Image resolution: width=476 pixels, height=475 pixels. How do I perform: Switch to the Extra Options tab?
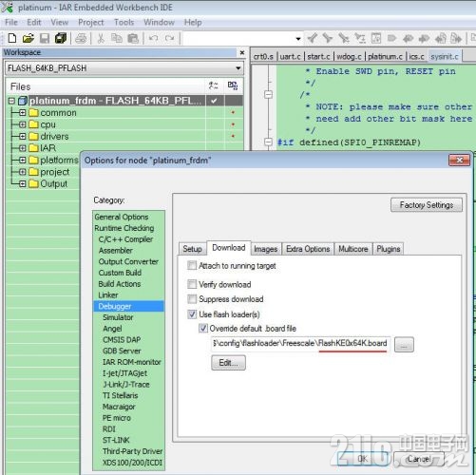coord(308,249)
